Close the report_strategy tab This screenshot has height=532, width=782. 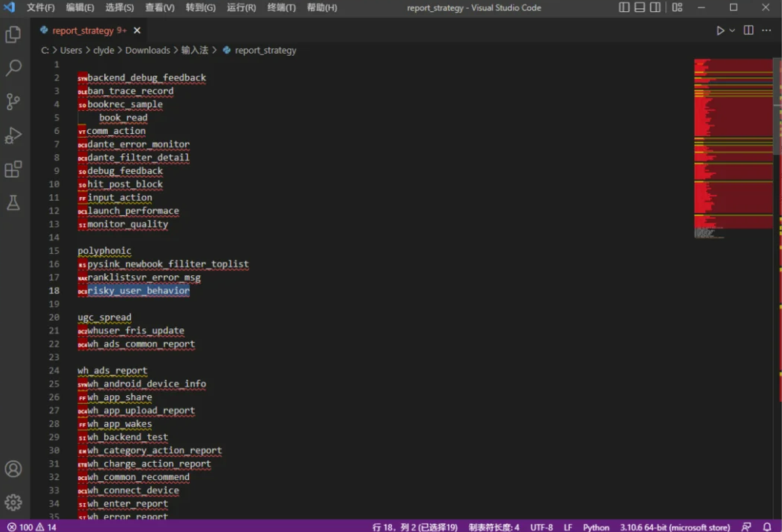[x=137, y=31]
